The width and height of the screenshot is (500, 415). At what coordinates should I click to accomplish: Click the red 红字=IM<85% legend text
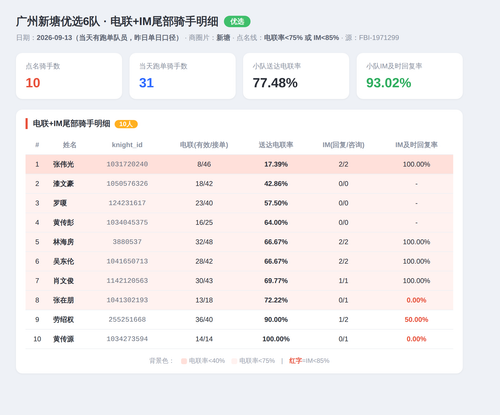coord(309,361)
